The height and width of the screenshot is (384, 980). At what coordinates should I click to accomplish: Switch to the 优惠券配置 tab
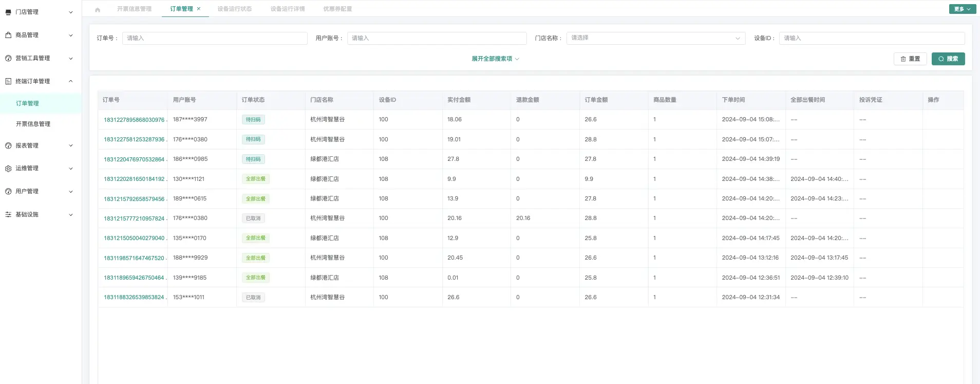[x=337, y=9]
